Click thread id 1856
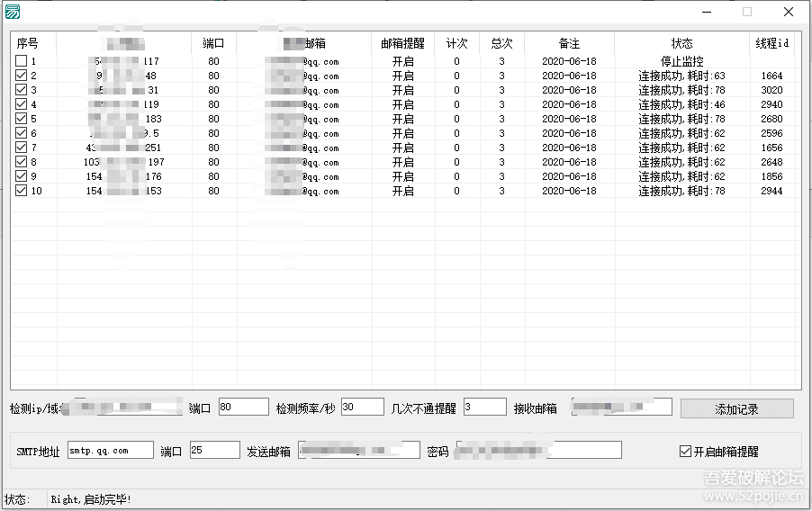Viewport: 812px width, 511px height. 771,176
